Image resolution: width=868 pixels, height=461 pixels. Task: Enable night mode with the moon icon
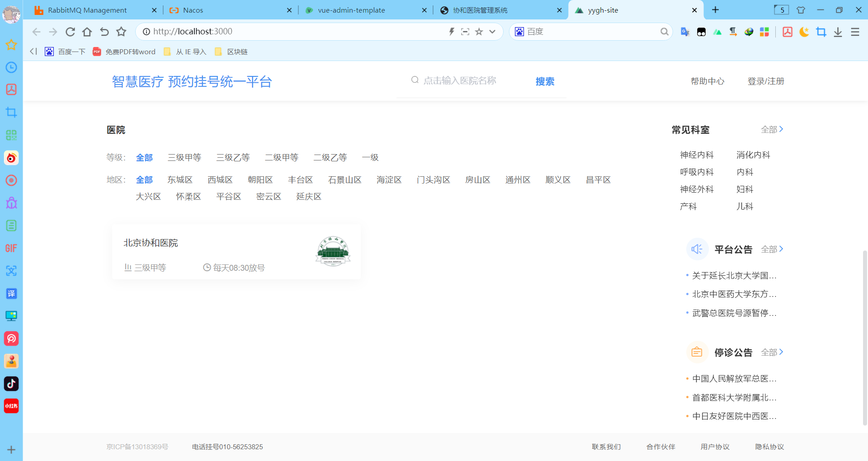[x=804, y=32]
